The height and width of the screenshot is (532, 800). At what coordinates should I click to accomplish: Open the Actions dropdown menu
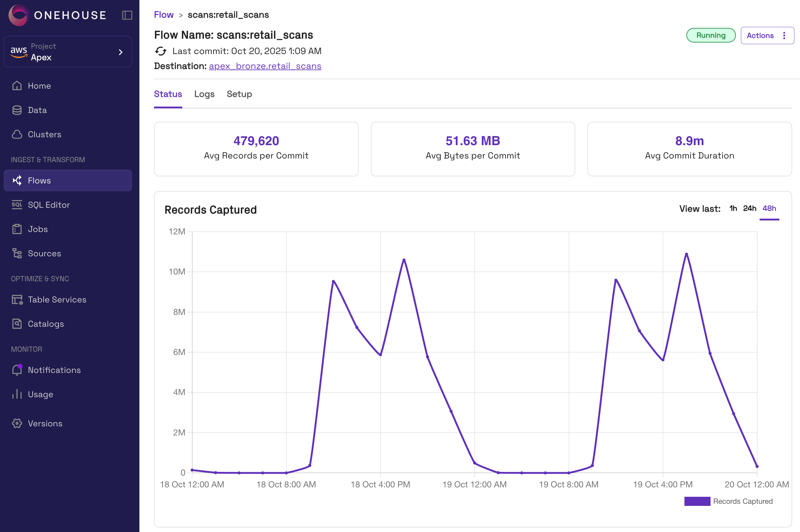pos(767,36)
